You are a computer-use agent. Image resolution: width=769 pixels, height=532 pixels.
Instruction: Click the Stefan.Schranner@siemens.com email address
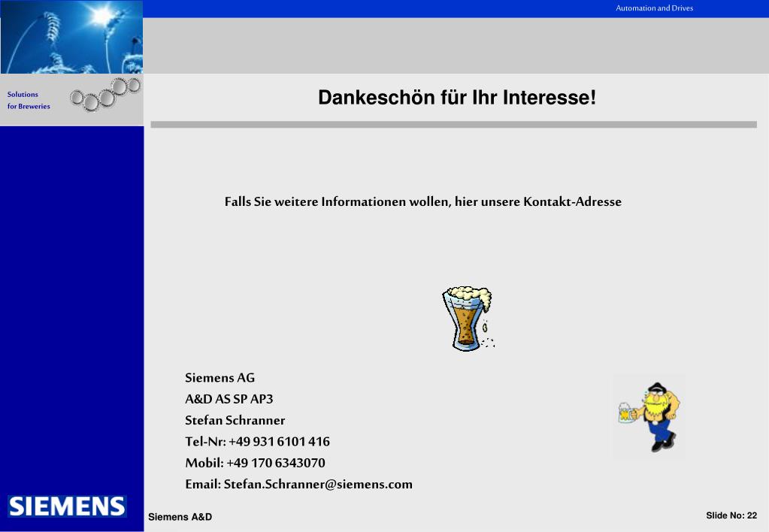pyautogui.click(x=318, y=484)
